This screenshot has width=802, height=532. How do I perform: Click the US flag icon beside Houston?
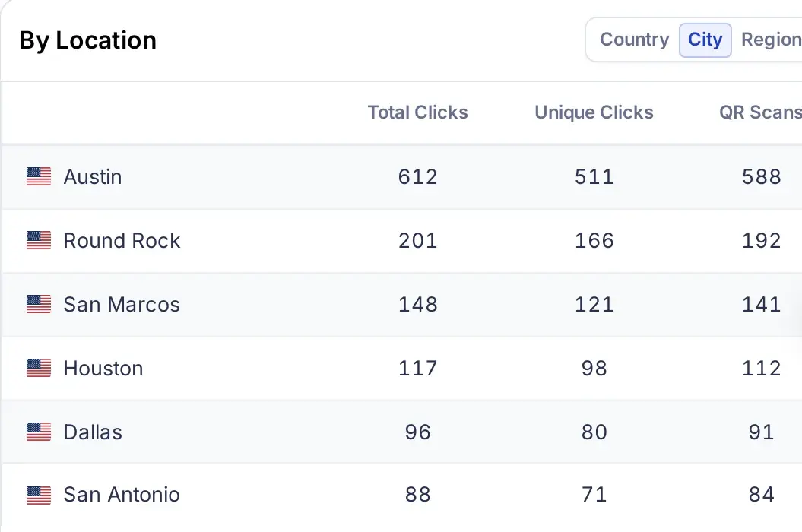pyautogui.click(x=39, y=368)
